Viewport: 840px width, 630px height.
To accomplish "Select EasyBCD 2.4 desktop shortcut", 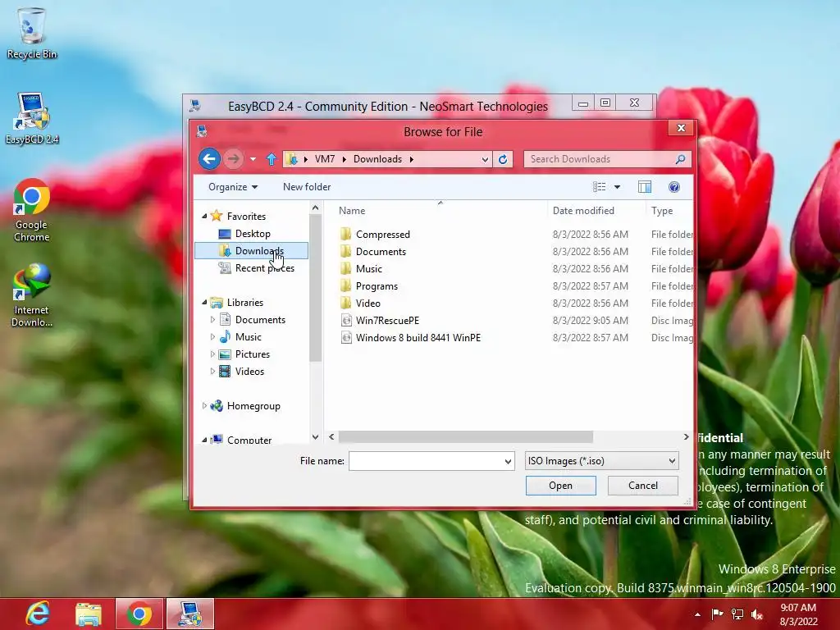I will point(32,118).
